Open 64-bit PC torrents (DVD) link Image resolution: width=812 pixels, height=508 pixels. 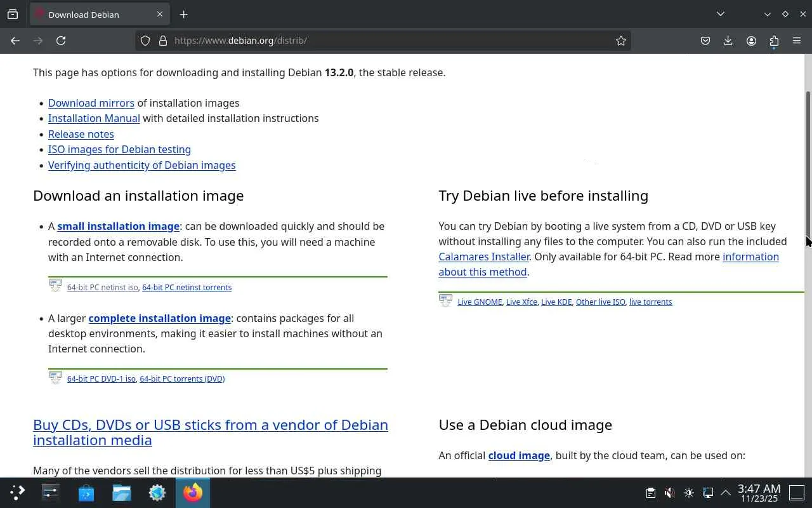(182, 379)
